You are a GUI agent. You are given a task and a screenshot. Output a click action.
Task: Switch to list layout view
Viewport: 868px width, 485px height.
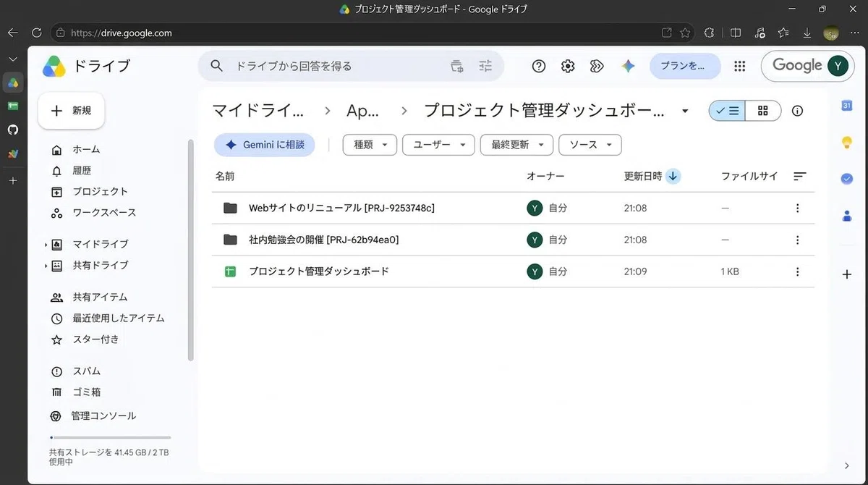pyautogui.click(x=727, y=111)
